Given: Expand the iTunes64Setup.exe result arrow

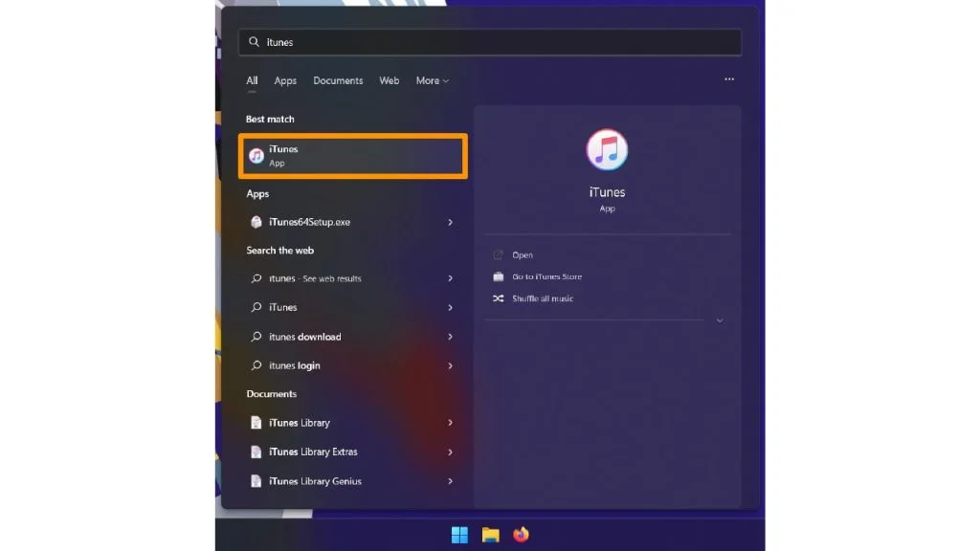Looking at the screenshot, I should [450, 222].
